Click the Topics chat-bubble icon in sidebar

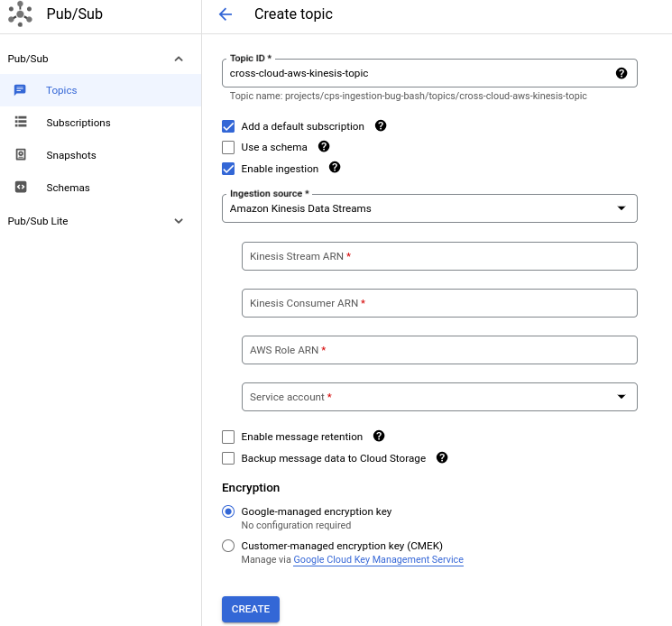pos(20,90)
